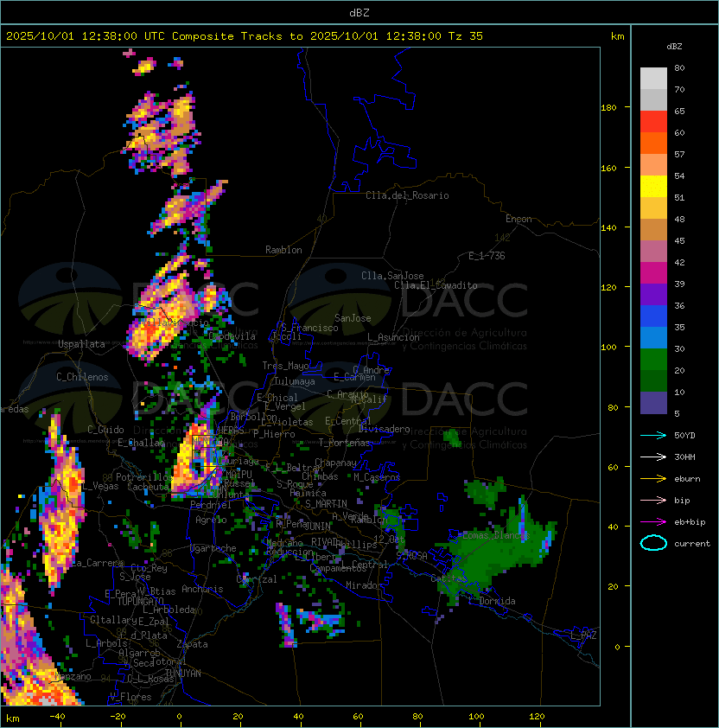Click the L_Dormida place label
This screenshot has width=719, height=728.
492,601
